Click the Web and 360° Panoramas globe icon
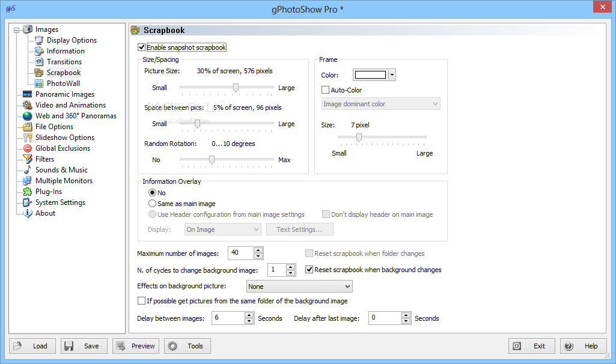The width and height of the screenshot is (616, 364). click(x=28, y=116)
